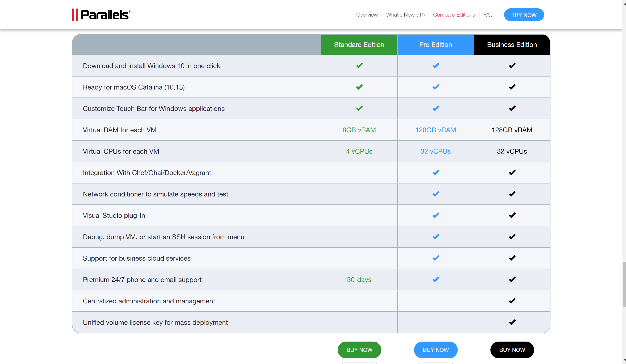Click green BUY NOW for Standard Edition
The width and height of the screenshot is (626, 364).
[359, 350]
